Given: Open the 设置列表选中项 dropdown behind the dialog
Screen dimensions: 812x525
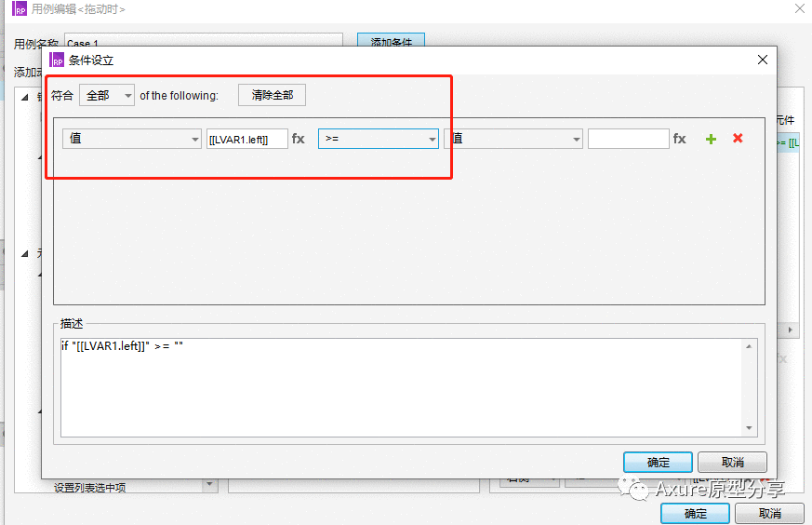Looking at the screenshot, I should 209,485.
